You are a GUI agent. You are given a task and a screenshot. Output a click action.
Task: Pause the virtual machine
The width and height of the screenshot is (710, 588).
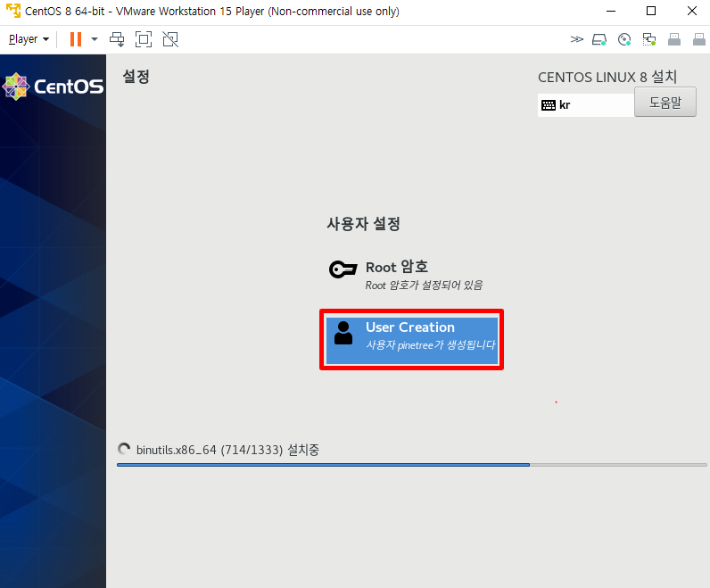point(76,39)
